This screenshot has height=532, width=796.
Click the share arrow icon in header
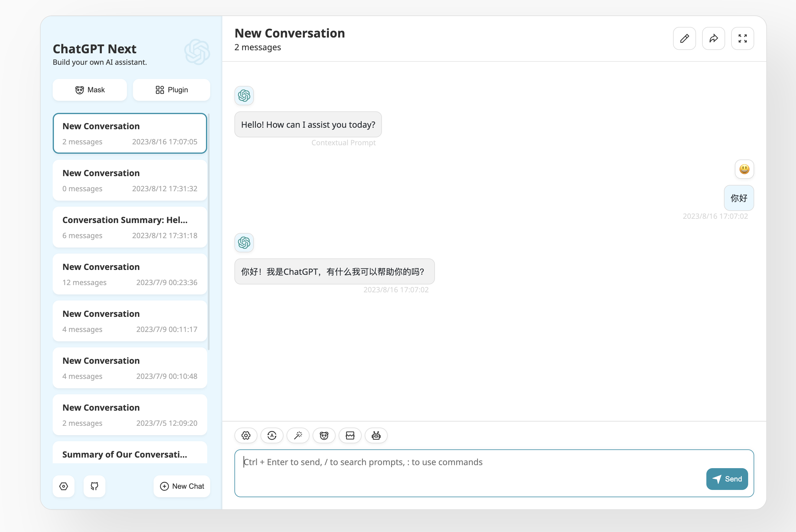(x=714, y=38)
